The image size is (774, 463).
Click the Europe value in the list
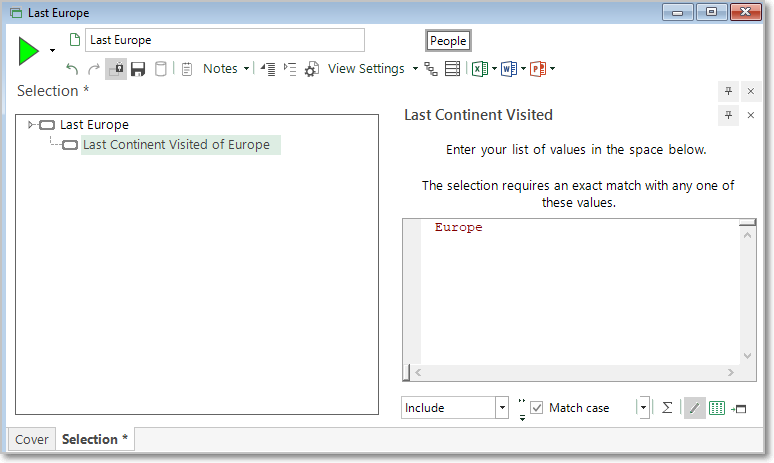pyautogui.click(x=459, y=228)
